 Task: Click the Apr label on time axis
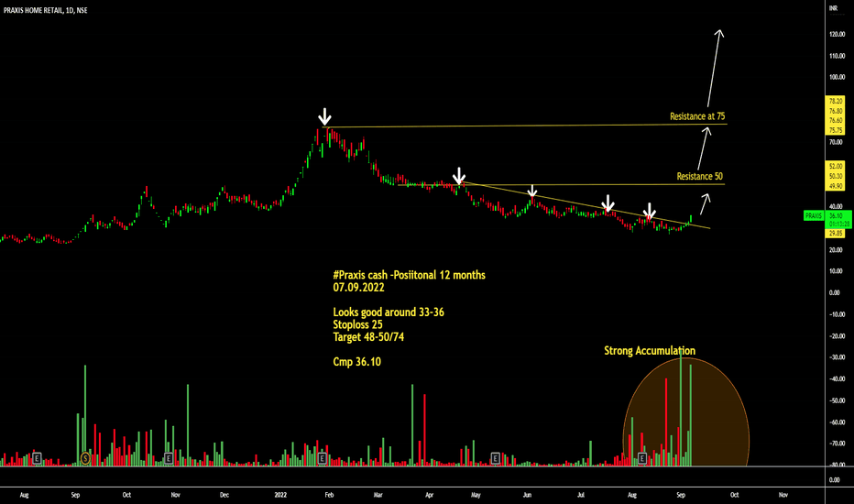429,495
